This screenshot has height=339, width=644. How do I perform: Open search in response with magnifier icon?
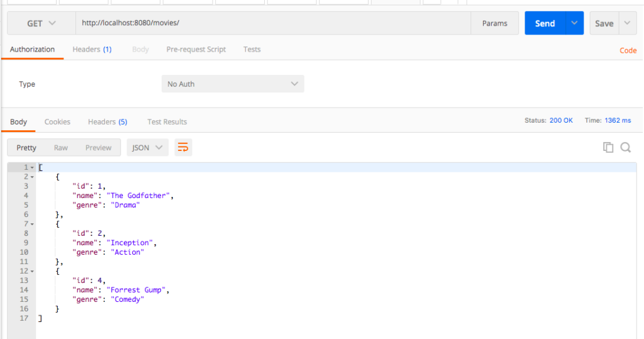pos(625,147)
